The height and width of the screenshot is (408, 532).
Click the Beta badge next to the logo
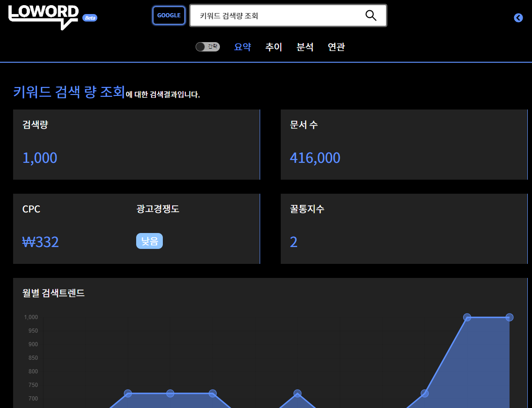(89, 18)
